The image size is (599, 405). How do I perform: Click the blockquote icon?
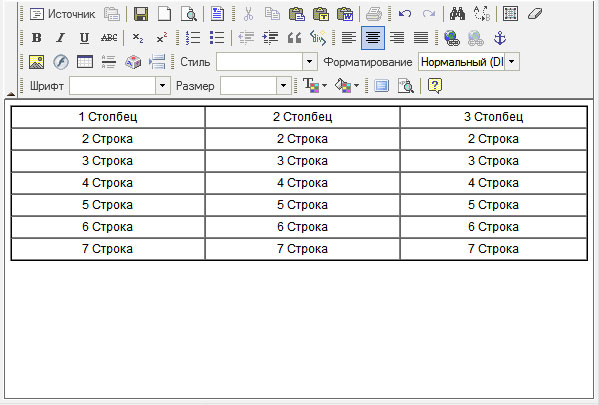294,38
